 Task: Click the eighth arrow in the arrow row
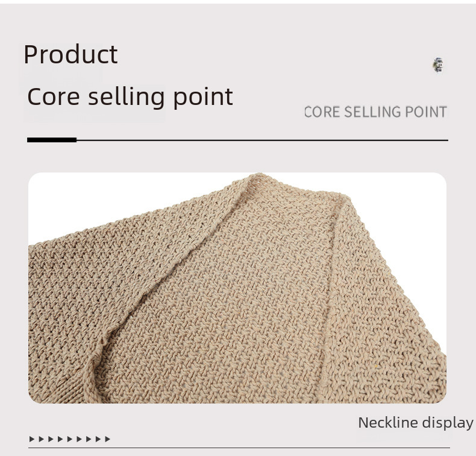pyautogui.click(x=98, y=439)
